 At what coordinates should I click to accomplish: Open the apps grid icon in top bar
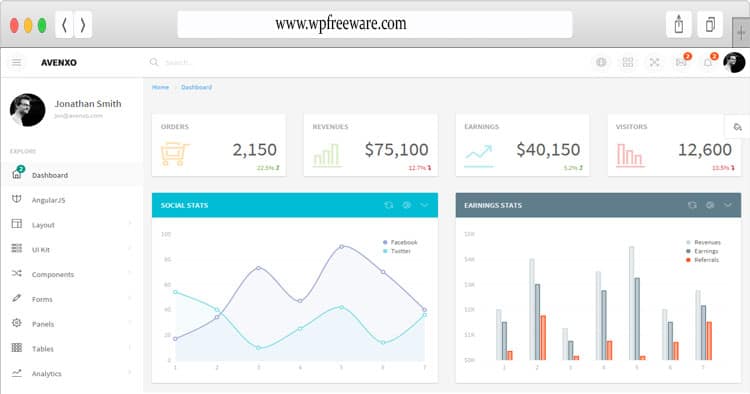(x=628, y=62)
